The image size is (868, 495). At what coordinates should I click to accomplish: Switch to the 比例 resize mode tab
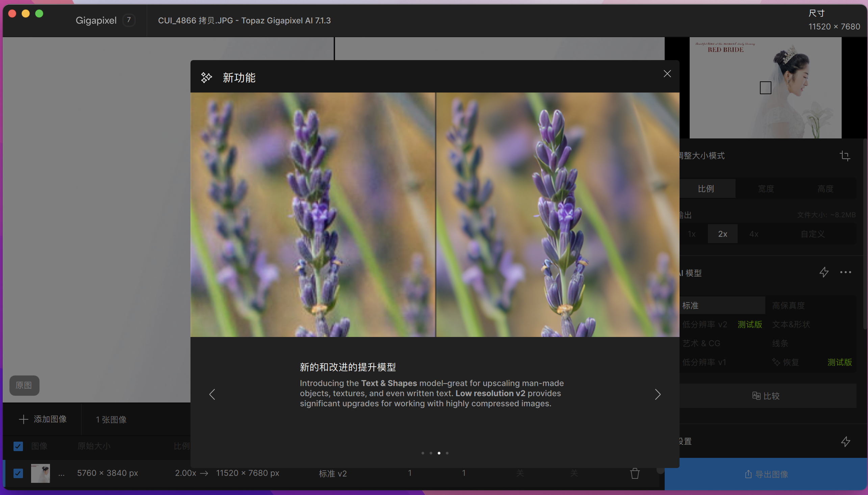[x=706, y=189]
